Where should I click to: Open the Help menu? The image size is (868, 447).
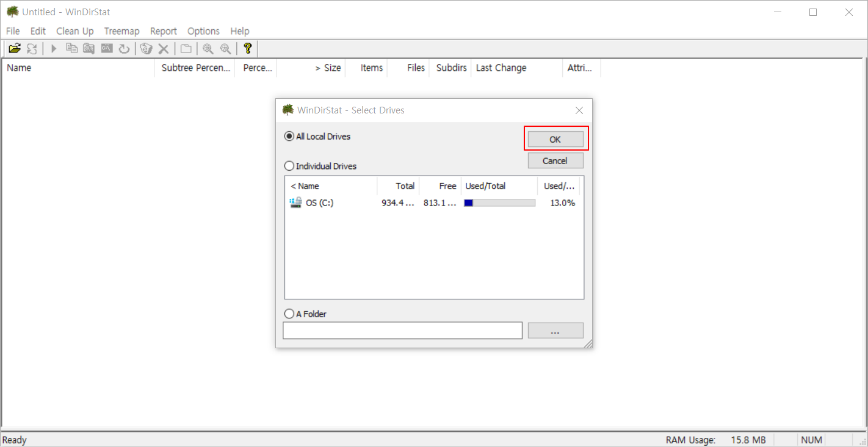coord(240,31)
